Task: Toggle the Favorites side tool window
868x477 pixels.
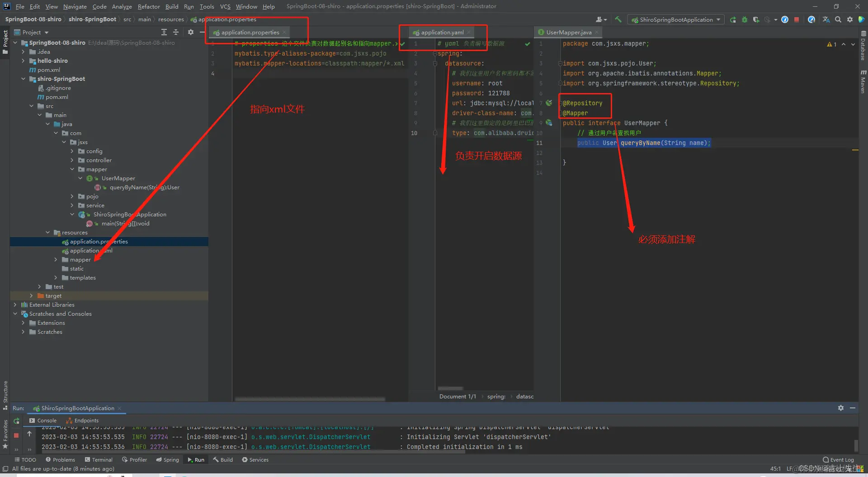Action: pos(5,434)
